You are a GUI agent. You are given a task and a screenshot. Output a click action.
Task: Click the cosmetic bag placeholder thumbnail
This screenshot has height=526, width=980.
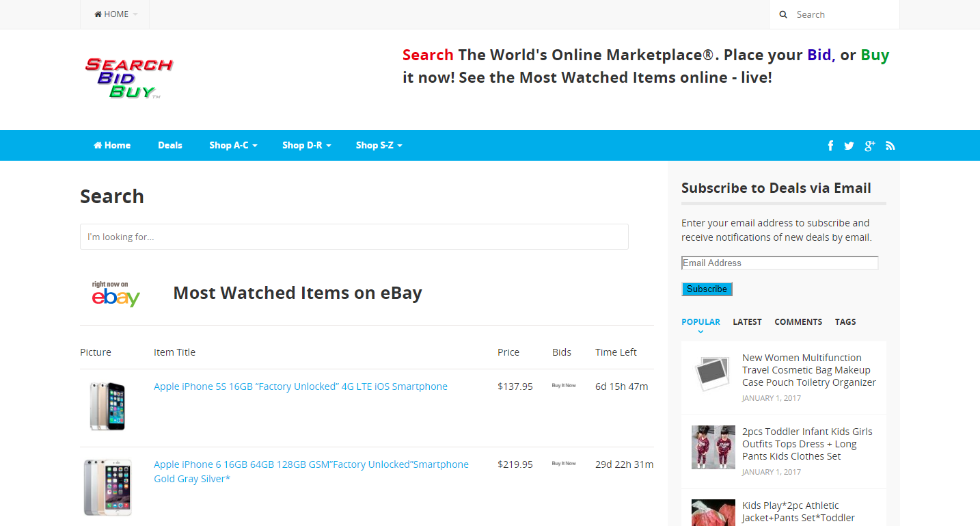[x=713, y=373]
